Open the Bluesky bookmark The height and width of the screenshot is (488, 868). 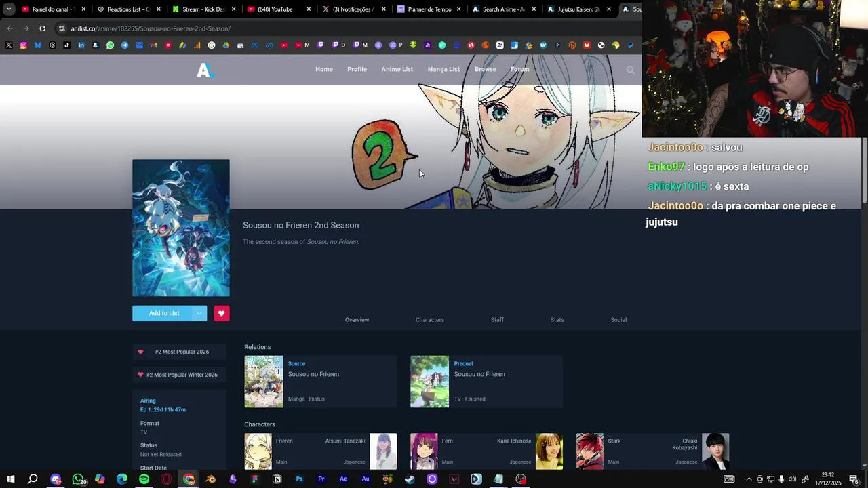[x=38, y=45]
